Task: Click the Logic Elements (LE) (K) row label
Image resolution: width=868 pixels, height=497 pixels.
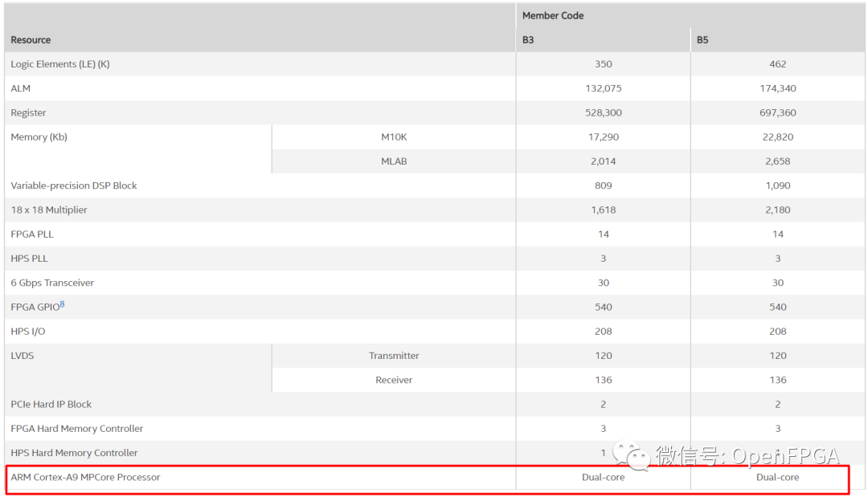Action: 59,64
